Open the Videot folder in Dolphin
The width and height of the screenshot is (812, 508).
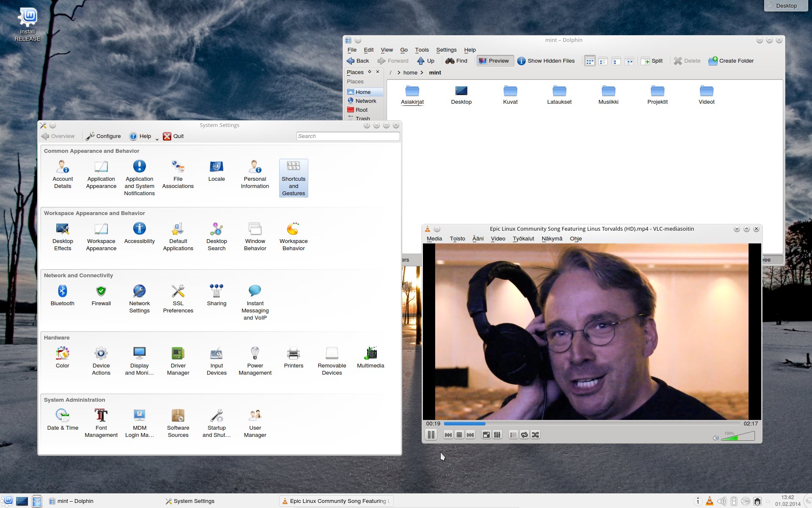[x=707, y=95]
